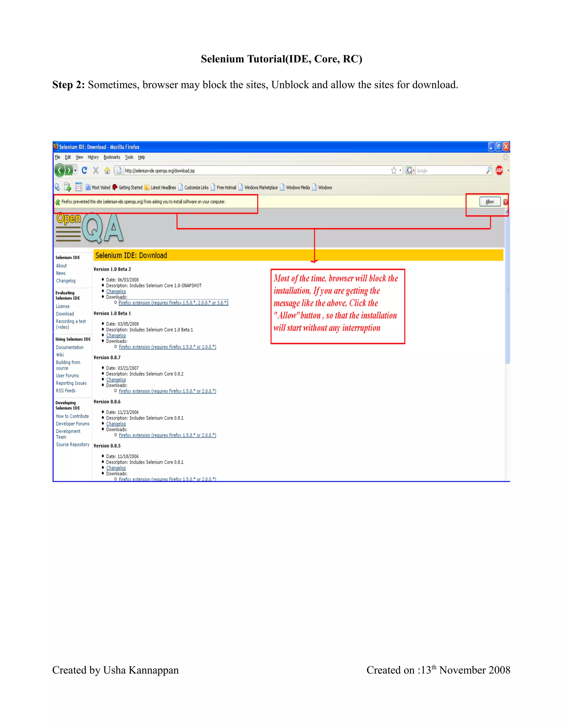
Task: Click Firefox extension link for Version 1.0 Beta 2
Action: [x=173, y=303]
